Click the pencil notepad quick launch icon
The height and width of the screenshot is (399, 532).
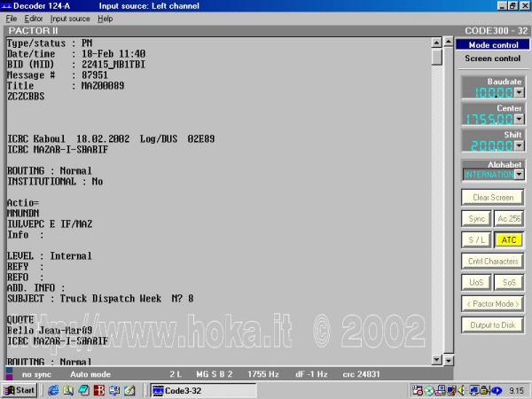point(129,390)
